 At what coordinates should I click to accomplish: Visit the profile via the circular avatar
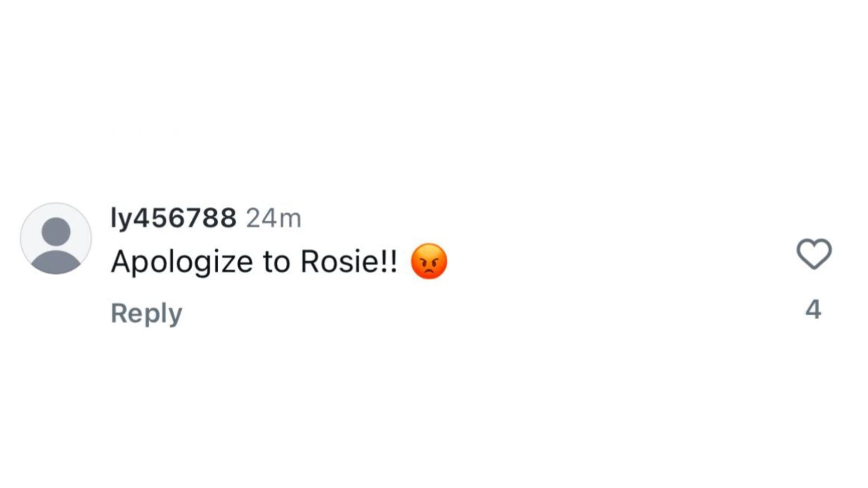(x=56, y=238)
